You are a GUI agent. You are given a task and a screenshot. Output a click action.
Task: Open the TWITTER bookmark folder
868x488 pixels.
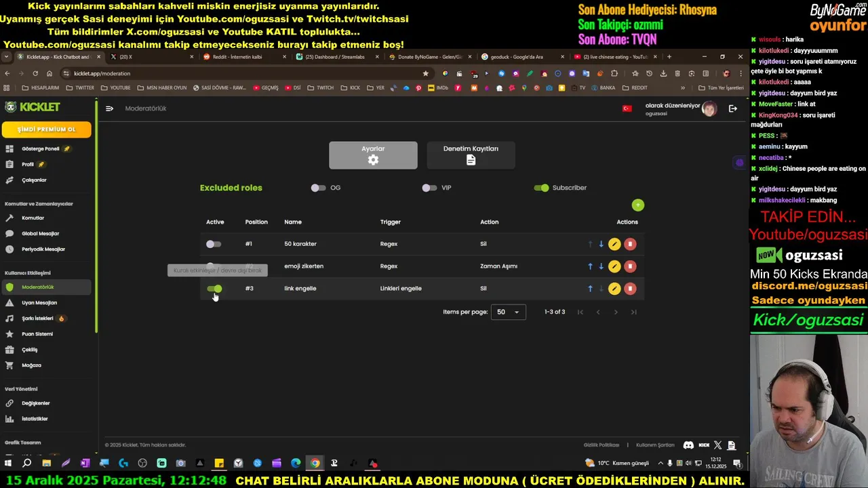click(x=79, y=87)
